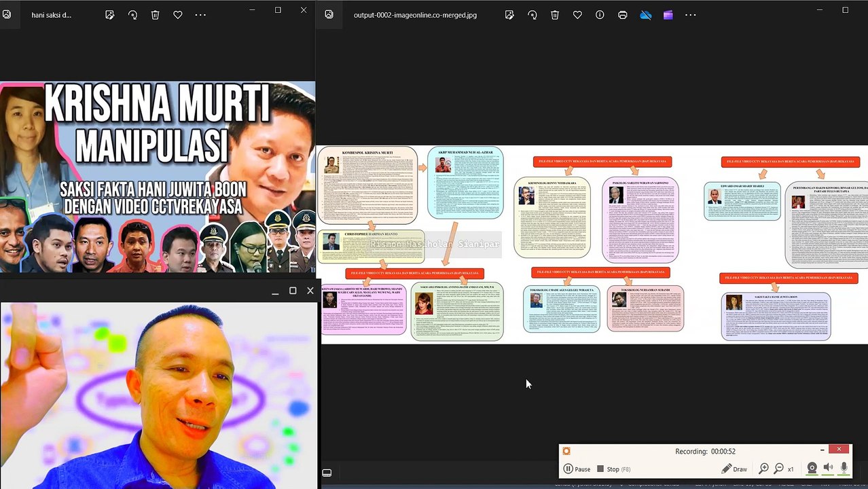Click Photos app icon beside output-0002 filename

tap(329, 14)
